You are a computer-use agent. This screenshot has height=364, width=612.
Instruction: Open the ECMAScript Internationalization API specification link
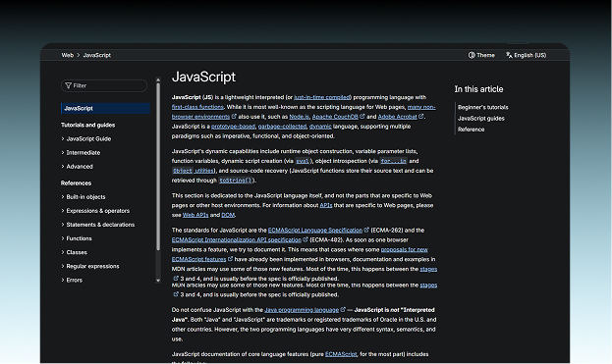(237, 240)
